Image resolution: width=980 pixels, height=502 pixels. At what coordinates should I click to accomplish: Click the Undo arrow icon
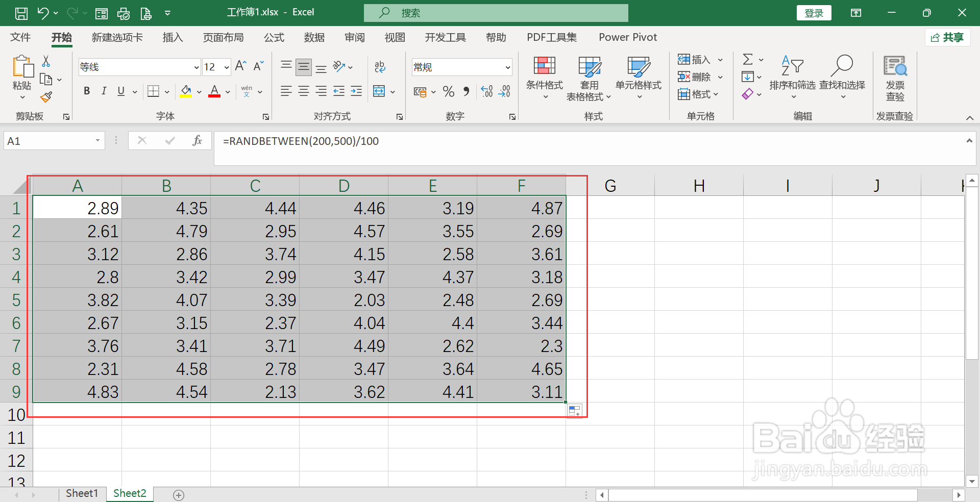pyautogui.click(x=43, y=13)
